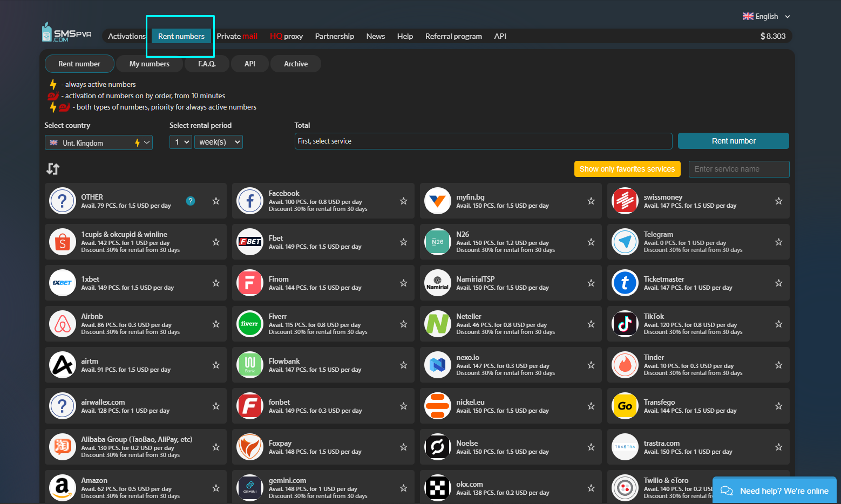This screenshot has width=841, height=504.
Task: Mark Airbnb as favorite
Action: pyautogui.click(x=216, y=324)
